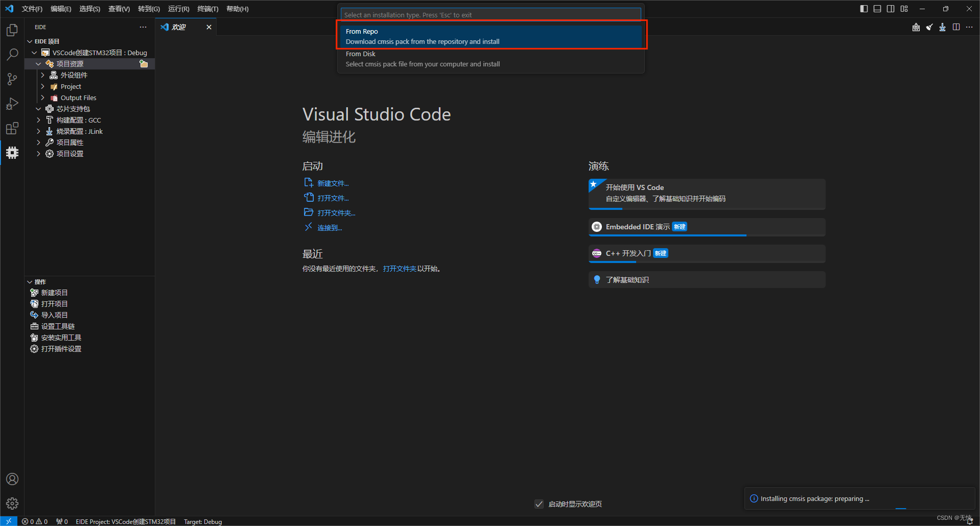Viewport: 980px width, 526px height.
Task: Open the Search view in activity bar
Action: [x=12, y=55]
